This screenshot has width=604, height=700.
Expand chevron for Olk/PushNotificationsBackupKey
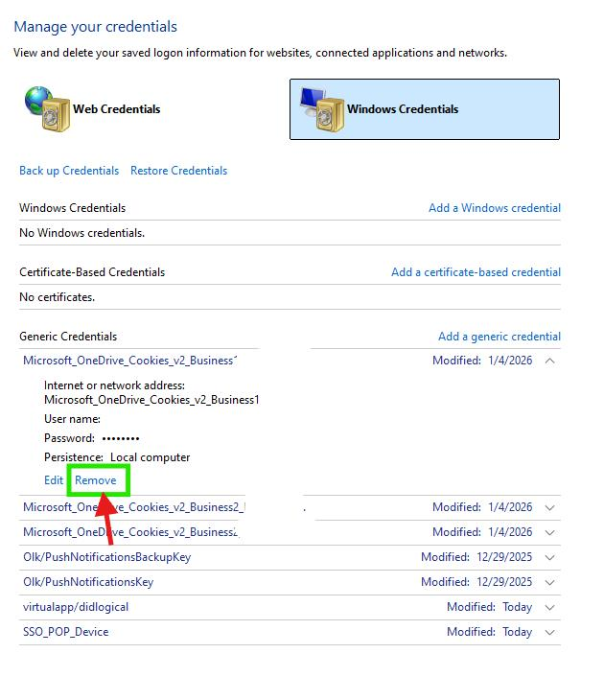(550, 557)
